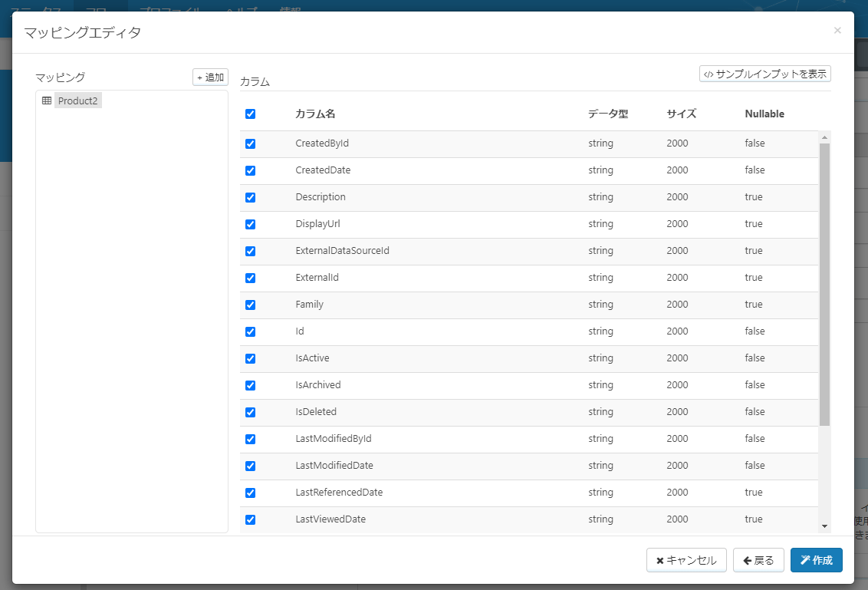Viewport: 868px width, 590px height.
Task: Click the table icon beside Product2
Action: click(x=47, y=101)
